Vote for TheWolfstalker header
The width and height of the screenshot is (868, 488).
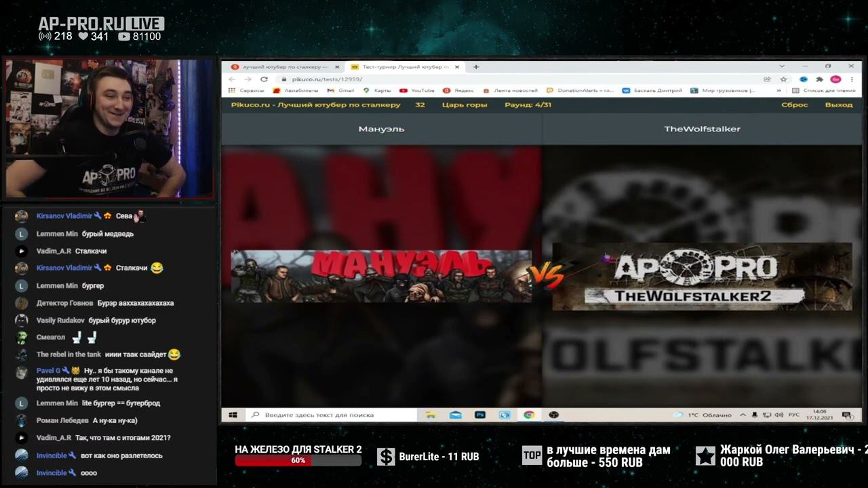[702, 129]
